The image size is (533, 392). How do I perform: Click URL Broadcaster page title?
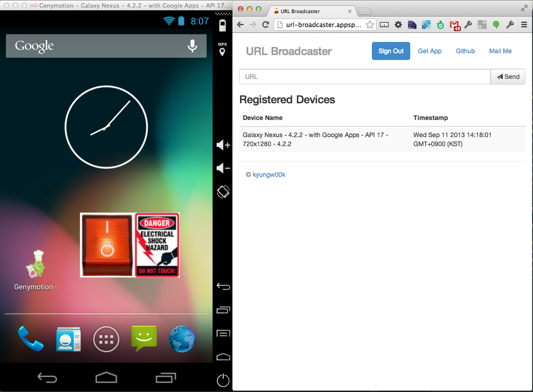pos(288,51)
